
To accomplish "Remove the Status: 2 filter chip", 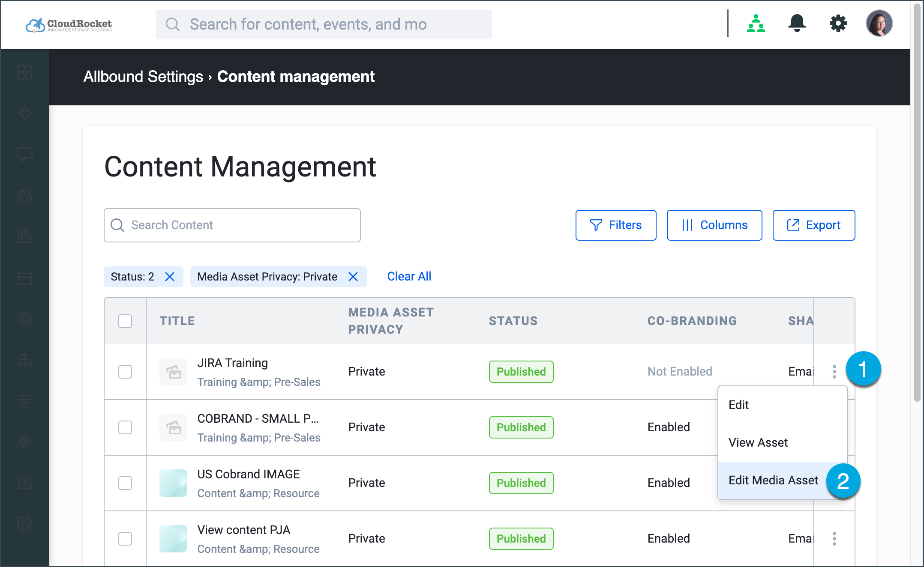I will (170, 277).
